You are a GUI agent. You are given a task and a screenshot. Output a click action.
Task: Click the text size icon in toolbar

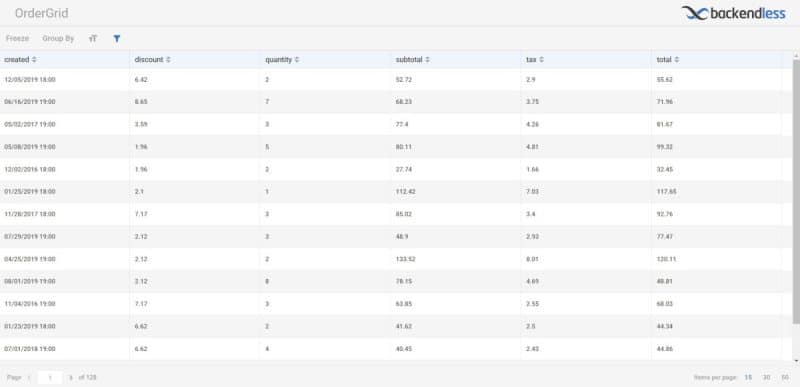93,38
